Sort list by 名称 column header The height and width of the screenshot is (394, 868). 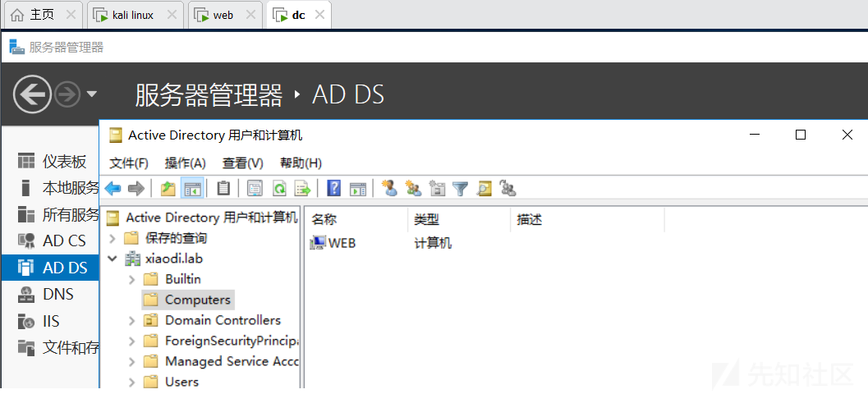pyautogui.click(x=356, y=220)
